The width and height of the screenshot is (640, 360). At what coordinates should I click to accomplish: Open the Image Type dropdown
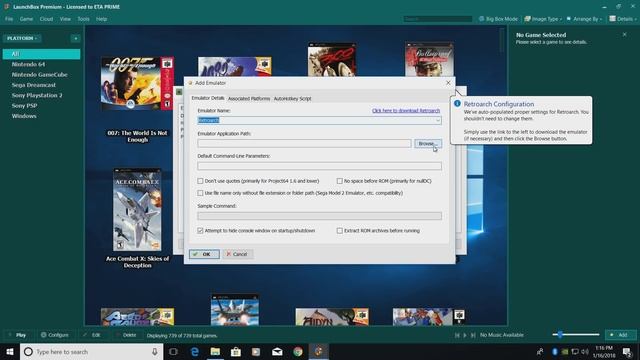[543, 19]
